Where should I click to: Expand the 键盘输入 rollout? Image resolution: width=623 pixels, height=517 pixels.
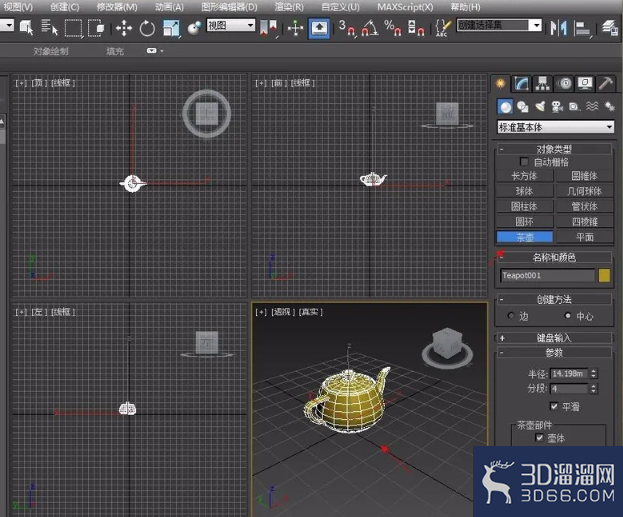tap(553, 338)
